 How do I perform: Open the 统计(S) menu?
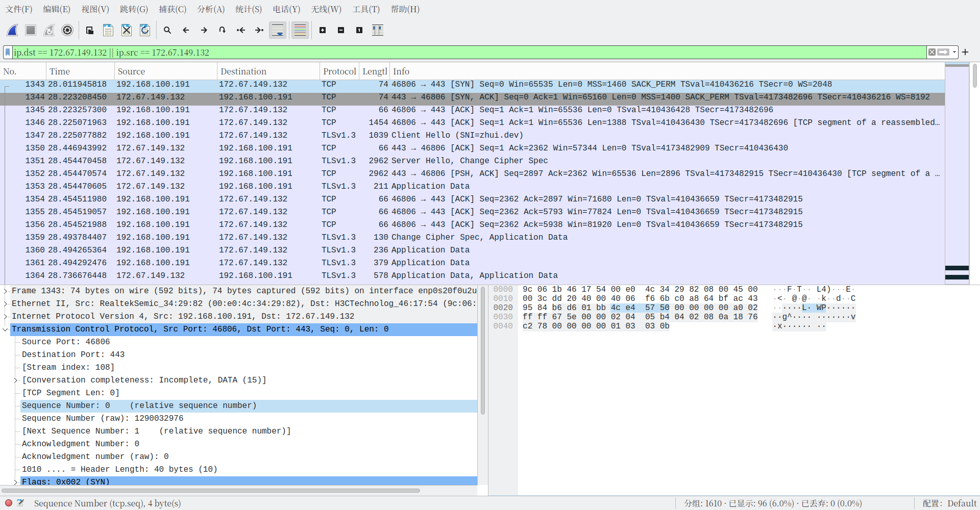(x=249, y=9)
